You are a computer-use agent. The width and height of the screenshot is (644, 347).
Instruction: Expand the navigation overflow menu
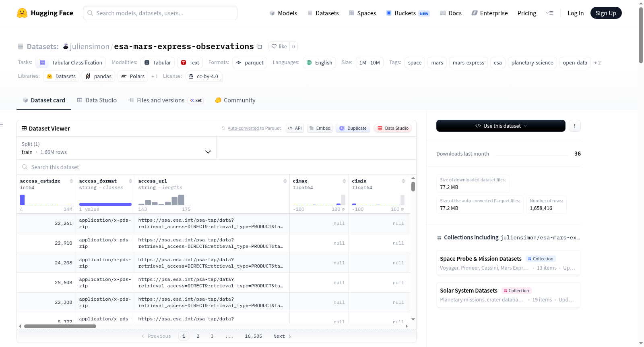[549, 13]
